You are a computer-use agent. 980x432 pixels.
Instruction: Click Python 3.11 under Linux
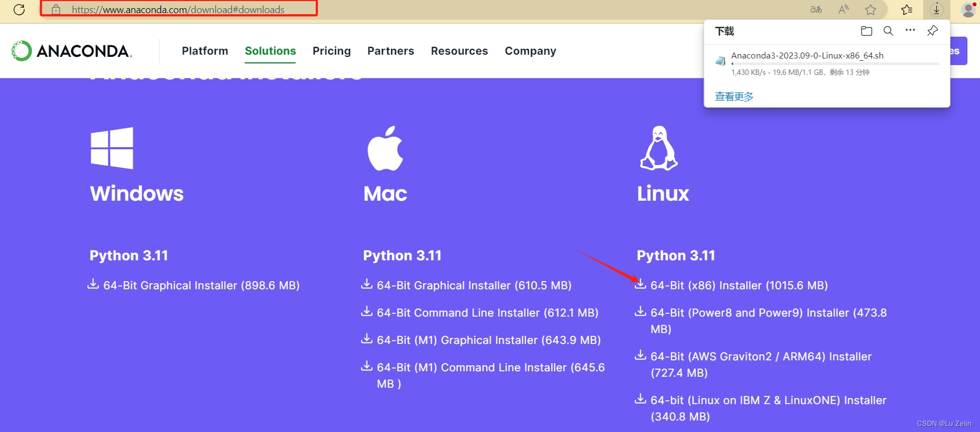(676, 256)
